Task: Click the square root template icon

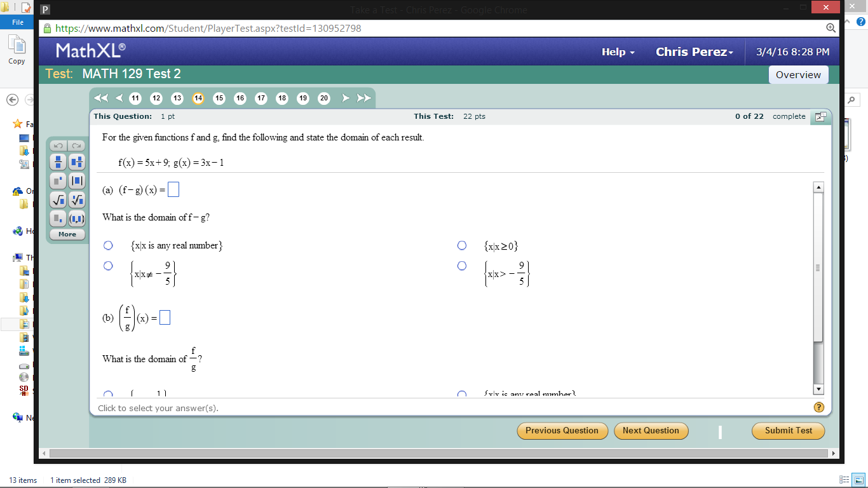Action: (58, 200)
